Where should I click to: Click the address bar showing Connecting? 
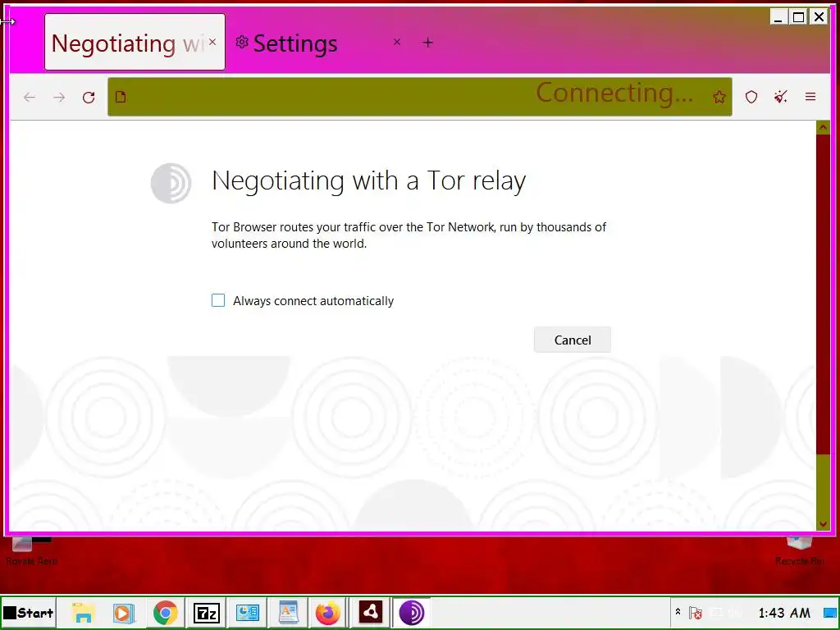[x=419, y=97]
